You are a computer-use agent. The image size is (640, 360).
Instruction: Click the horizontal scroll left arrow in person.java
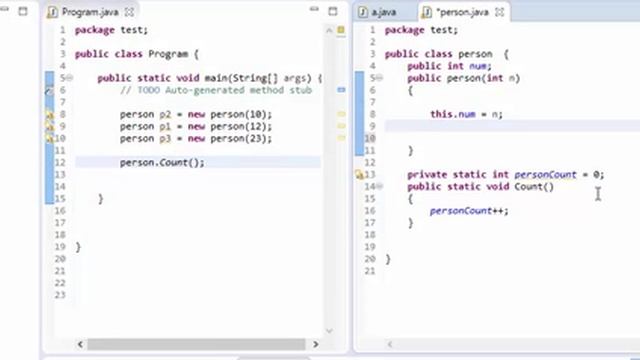pos(390,344)
